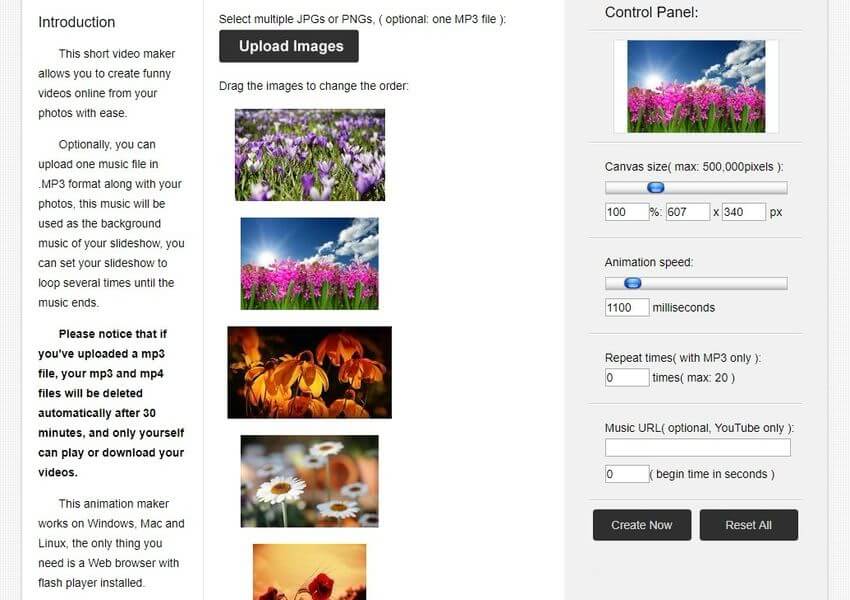This screenshot has width=850, height=600.
Task: Focus the begin time in seconds field
Action: (627, 474)
